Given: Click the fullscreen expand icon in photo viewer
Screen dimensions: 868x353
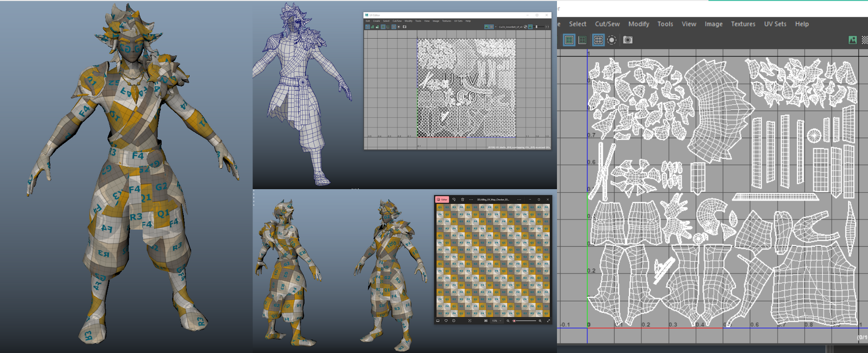Looking at the screenshot, I should [548, 321].
